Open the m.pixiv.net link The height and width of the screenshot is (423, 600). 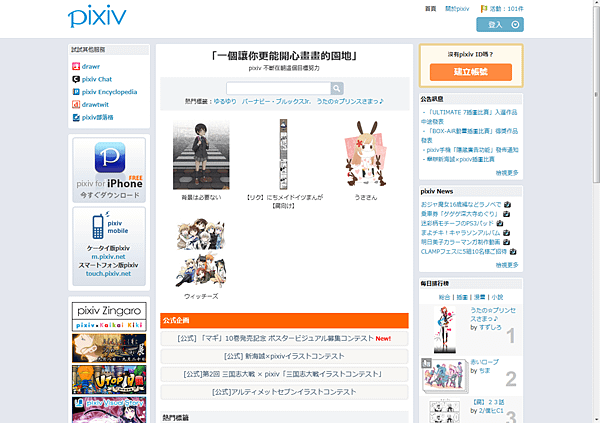click(x=108, y=256)
